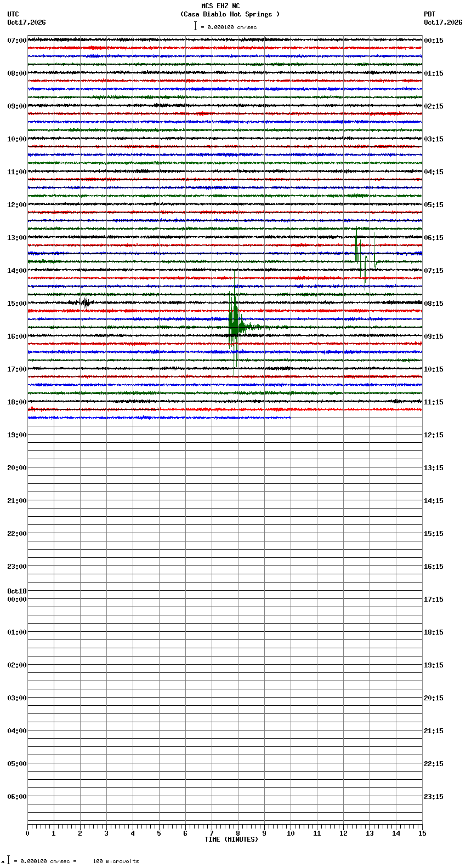Click the PDT date 'Oct17,2026' at top right
This screenshot has height=868, width=466.
(x=443, y=22)
